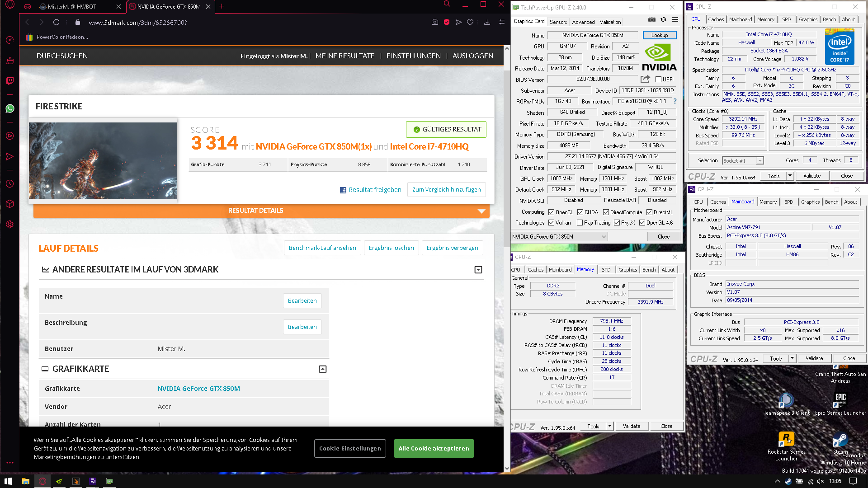Click browser reload button
Viewport: 868px width, 488px height.
[x=56, y=22]
